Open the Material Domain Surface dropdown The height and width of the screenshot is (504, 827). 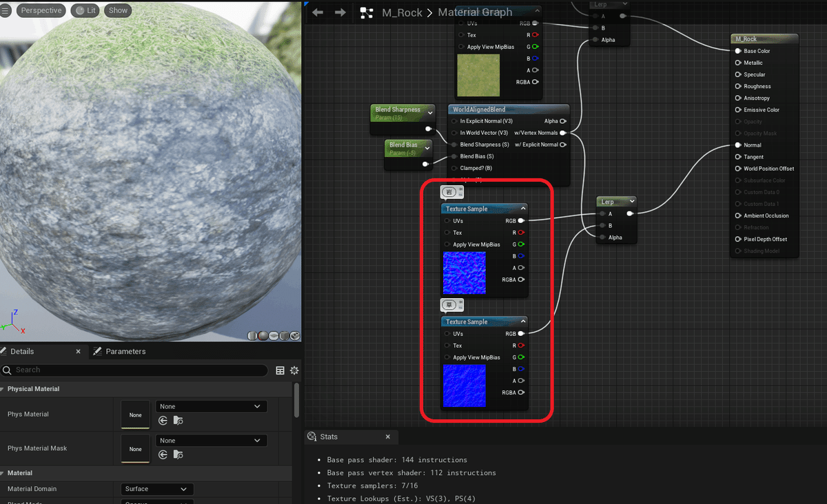click(x=157, y=489)
